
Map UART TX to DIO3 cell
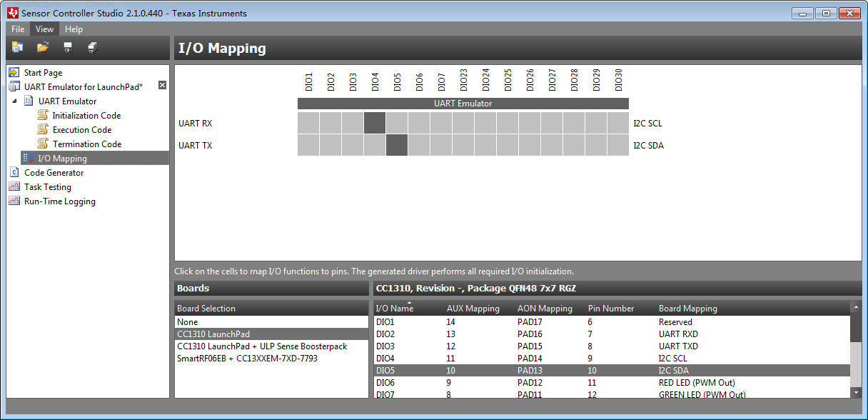pyautogui.click(x=353, y=145)
